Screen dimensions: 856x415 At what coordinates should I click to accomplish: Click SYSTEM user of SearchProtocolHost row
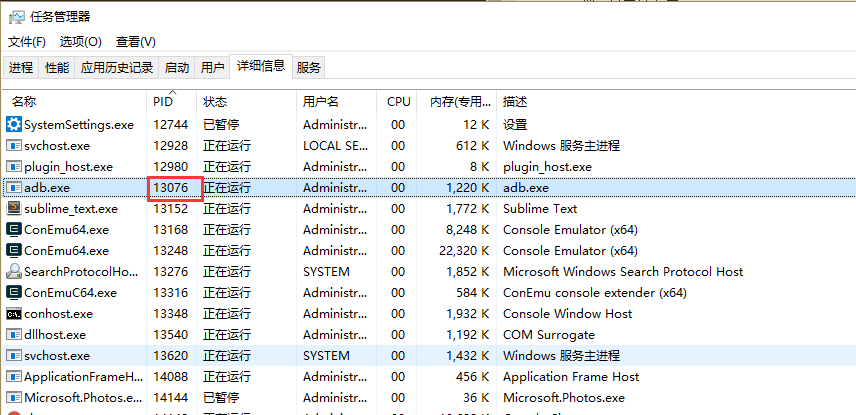tap(326, 271)
